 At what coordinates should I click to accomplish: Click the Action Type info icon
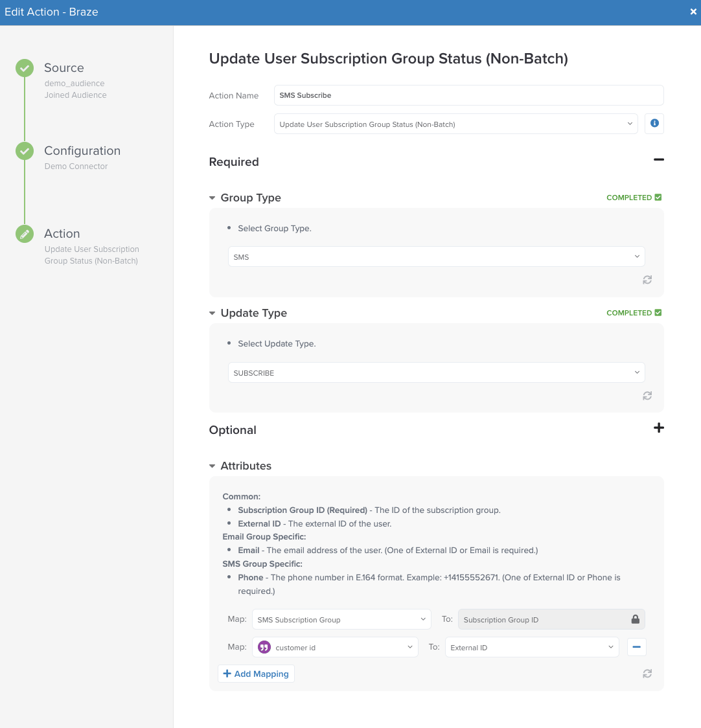[x=654, y=124]
